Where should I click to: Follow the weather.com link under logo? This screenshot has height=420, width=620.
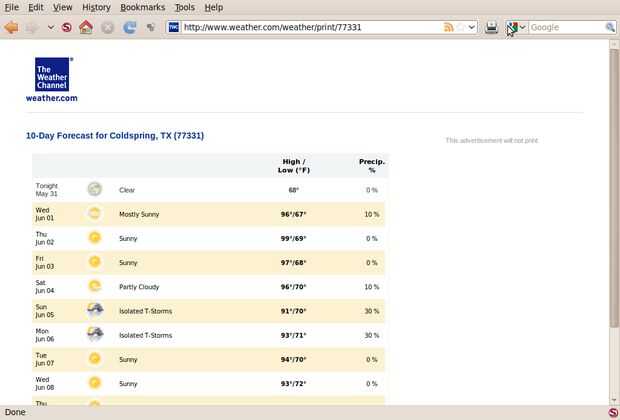pyautogui.click(x=52, y=98)
